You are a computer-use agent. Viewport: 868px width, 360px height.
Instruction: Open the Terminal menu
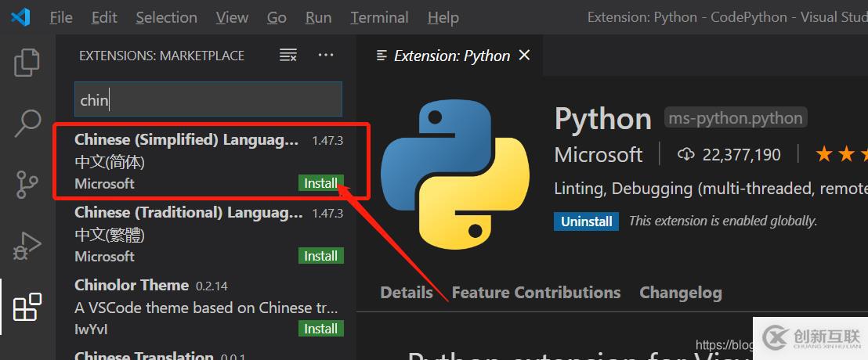379,18
